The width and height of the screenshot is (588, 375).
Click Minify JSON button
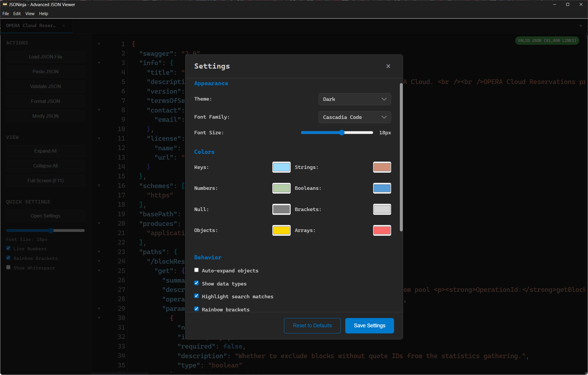[46, 116]
